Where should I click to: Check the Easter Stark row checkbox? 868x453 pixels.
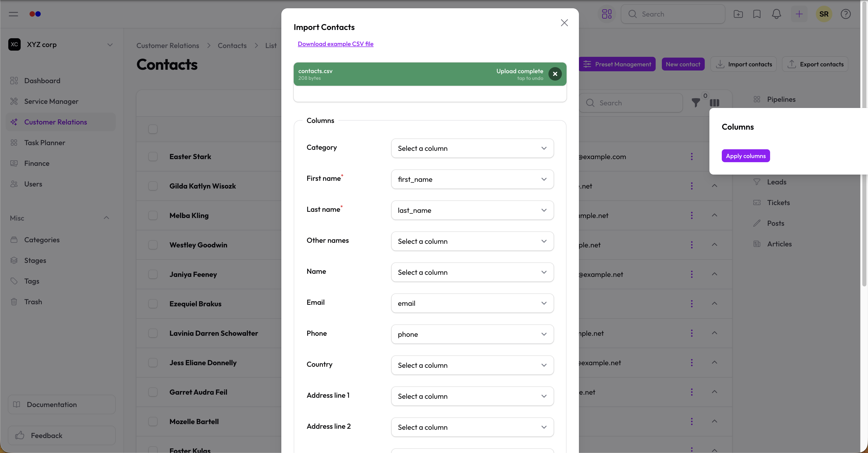coord(153,157)
